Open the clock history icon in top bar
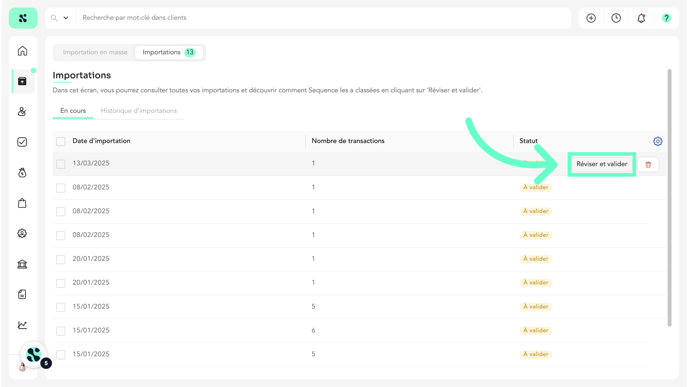Image resolution: width=688 pixels, height=387 pixels. (x=616, y=18)
